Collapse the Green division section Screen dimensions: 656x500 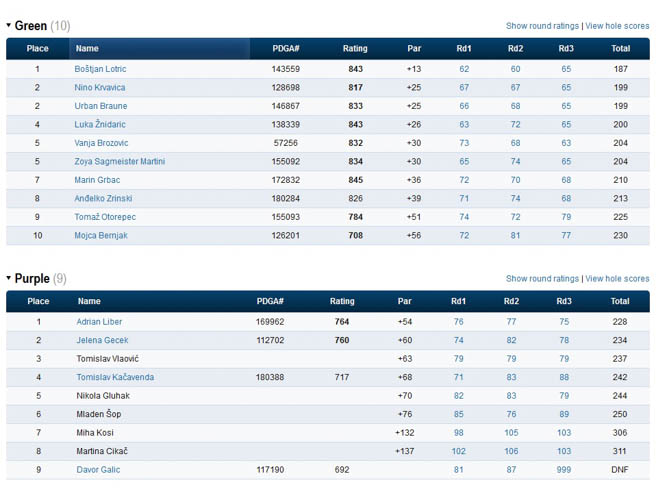click(9, 26)
